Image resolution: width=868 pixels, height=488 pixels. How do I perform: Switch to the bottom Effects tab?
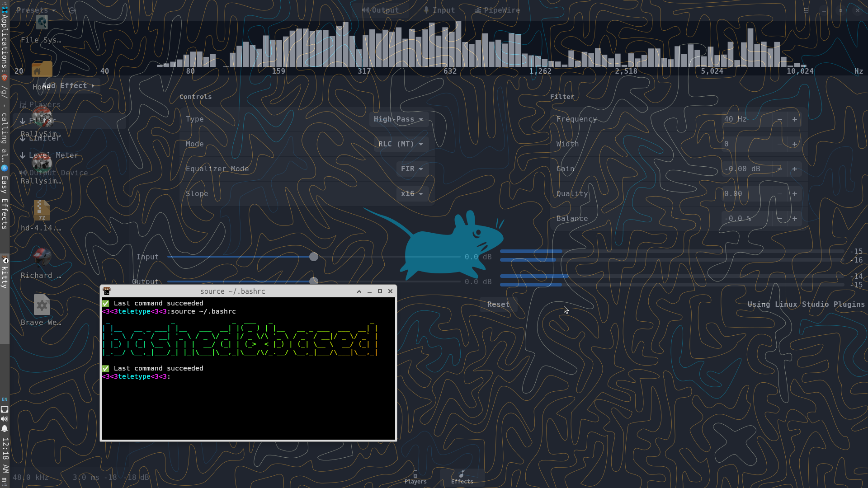462,478
